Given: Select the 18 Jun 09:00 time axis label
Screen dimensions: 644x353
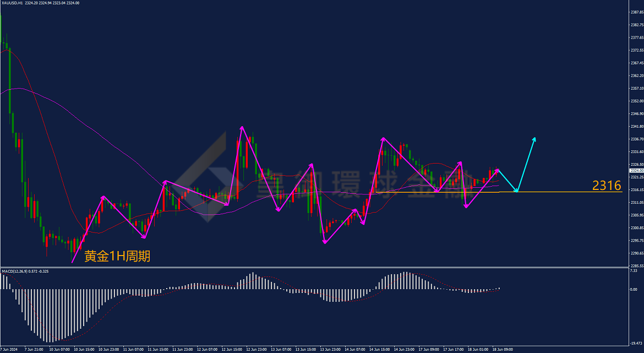Looking at the screenshot, I should tap(503, 349).
